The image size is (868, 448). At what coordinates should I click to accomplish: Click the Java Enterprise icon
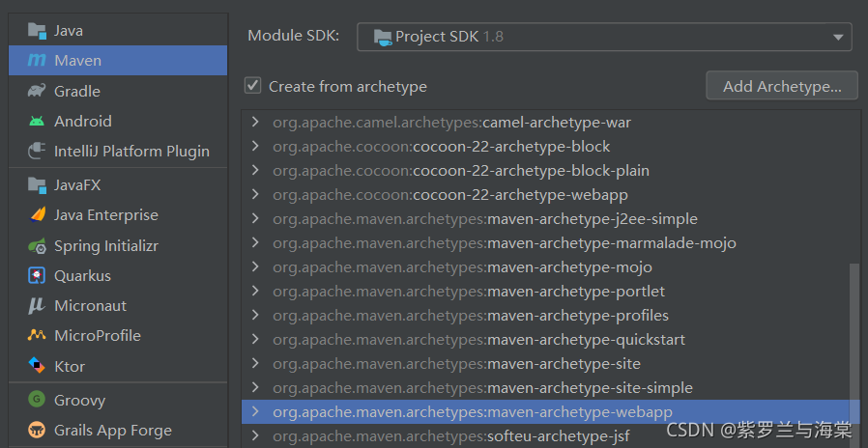pos(37,214)
